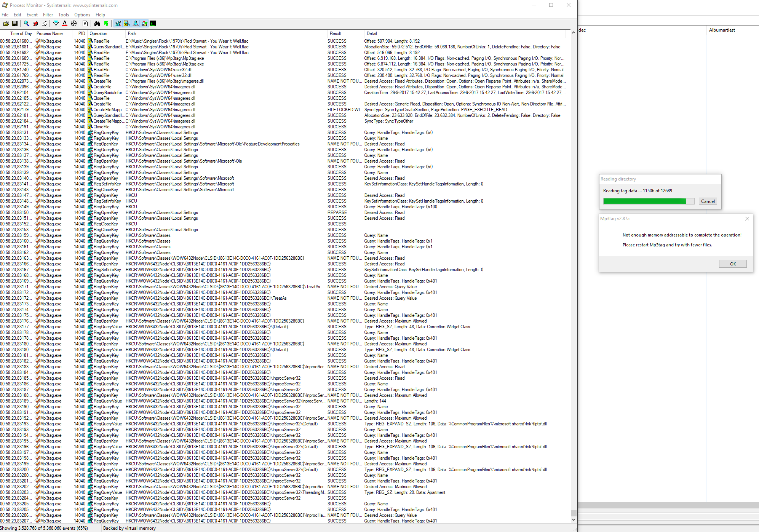Toggle Show Network Activity filter
This screenshot has height=532, width=759.
[136, 24]
